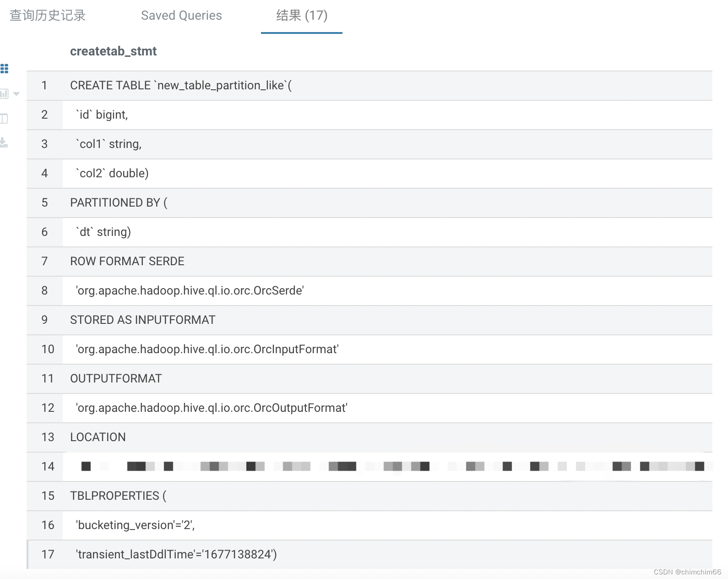Click the transient_lastDdlTime row
This screenshot has width=728, height=579.
pyautogui.click(x=369, y=555)
